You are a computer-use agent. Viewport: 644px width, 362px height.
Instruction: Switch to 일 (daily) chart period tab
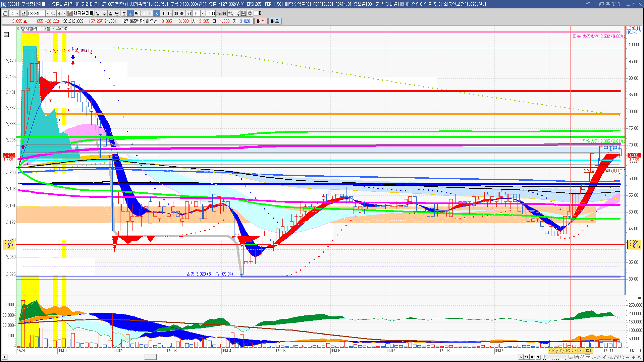pos(98,13)
